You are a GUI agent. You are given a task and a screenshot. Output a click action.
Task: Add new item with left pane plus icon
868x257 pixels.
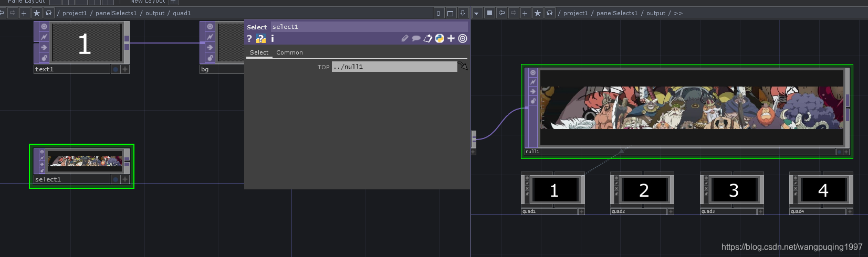[x=24, y=13]
